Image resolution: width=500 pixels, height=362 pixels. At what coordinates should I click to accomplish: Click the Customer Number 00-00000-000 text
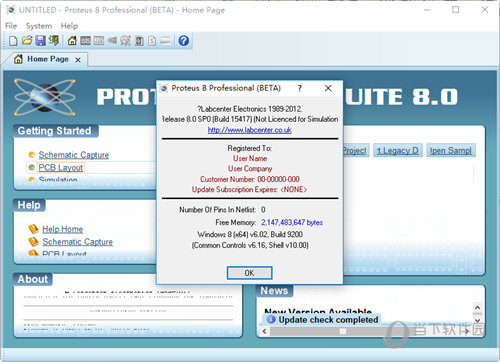pos(250,179)
